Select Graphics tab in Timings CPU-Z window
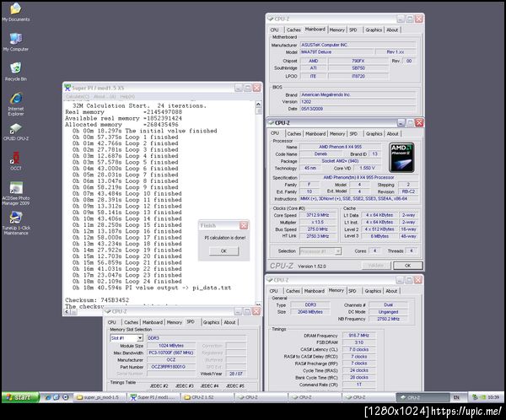Viewport: 506px width, 420px height. tap(373, 291)
